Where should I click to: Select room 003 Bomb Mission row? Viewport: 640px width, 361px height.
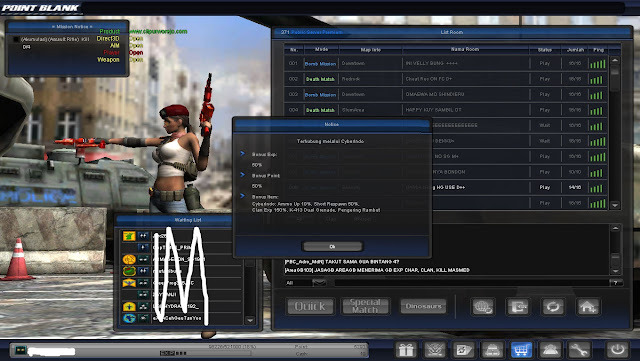(x=446, y=94)
